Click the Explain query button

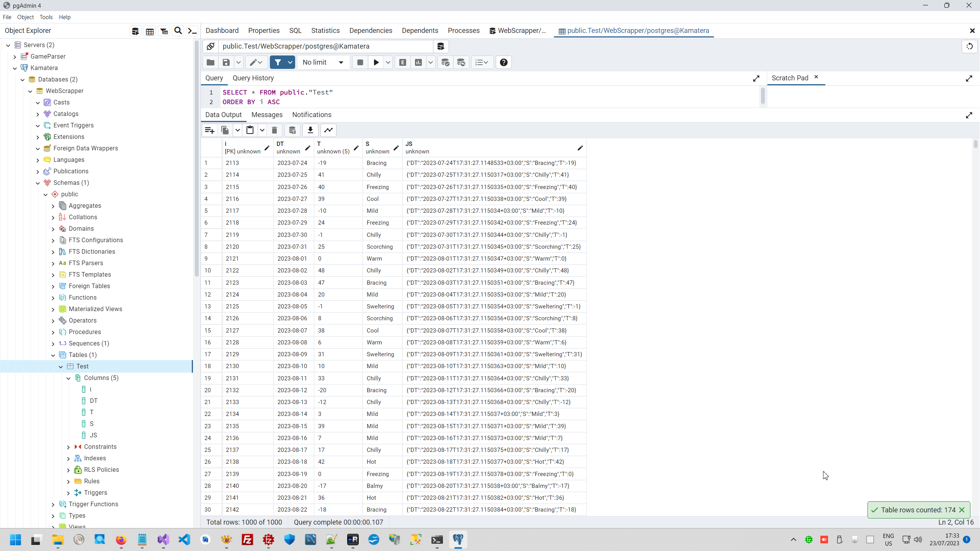[x=403, y=62]
